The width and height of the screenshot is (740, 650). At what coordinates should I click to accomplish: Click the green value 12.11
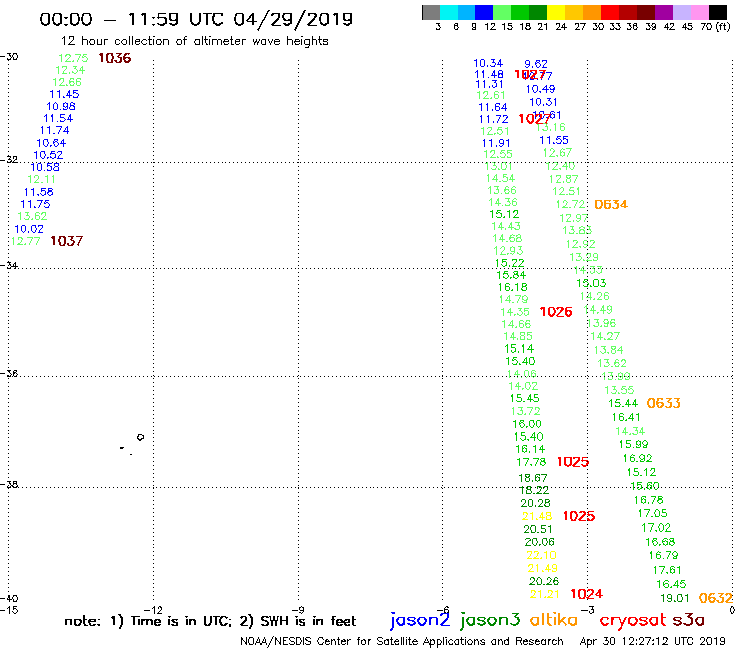42,179
